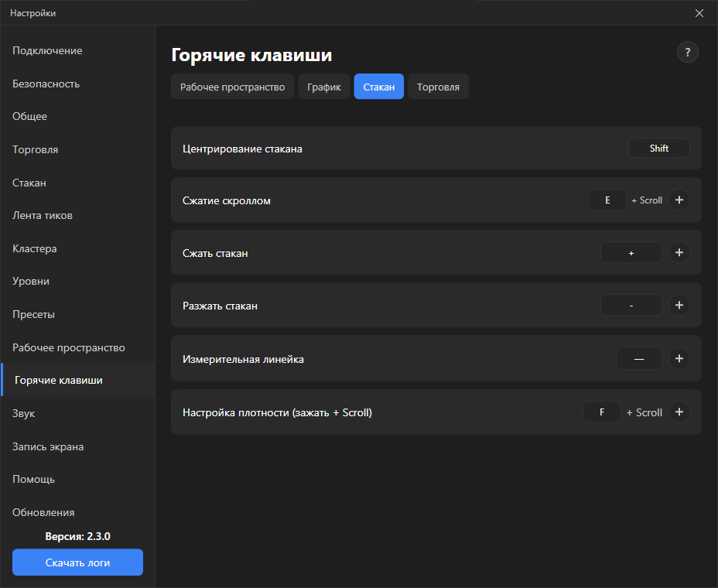
Task: Select the Стакан hotkeys tab
Action: pos(378,87)
